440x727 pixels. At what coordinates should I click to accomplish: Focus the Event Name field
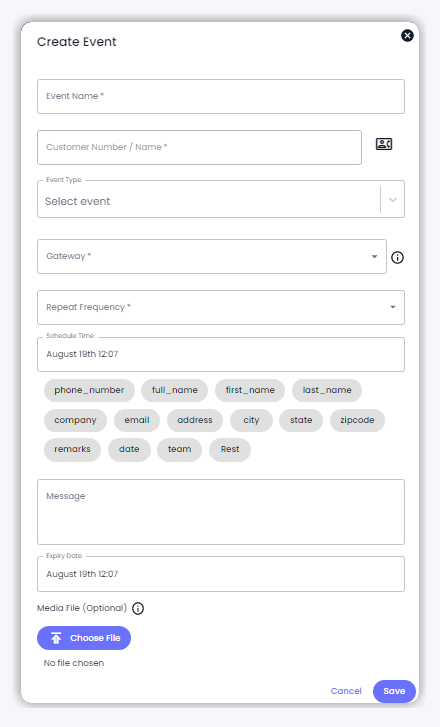pos(221,96)
